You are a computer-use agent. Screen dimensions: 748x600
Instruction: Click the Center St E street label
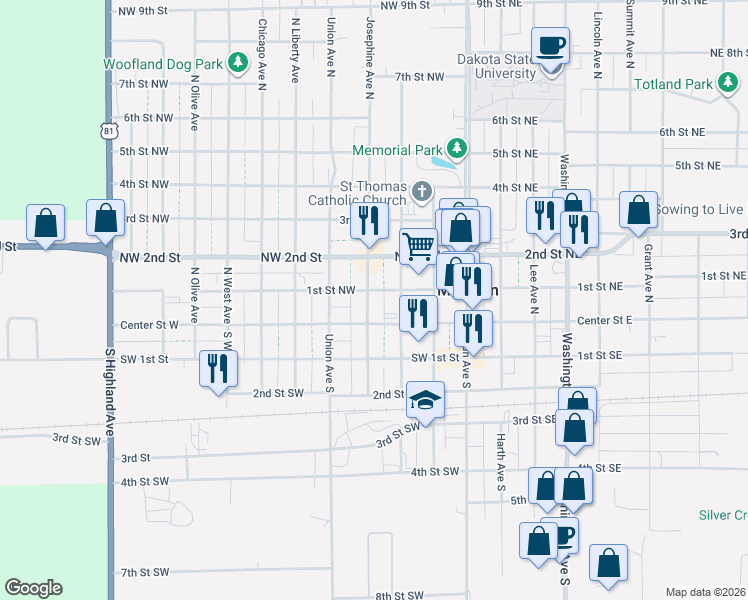(605, 321)
